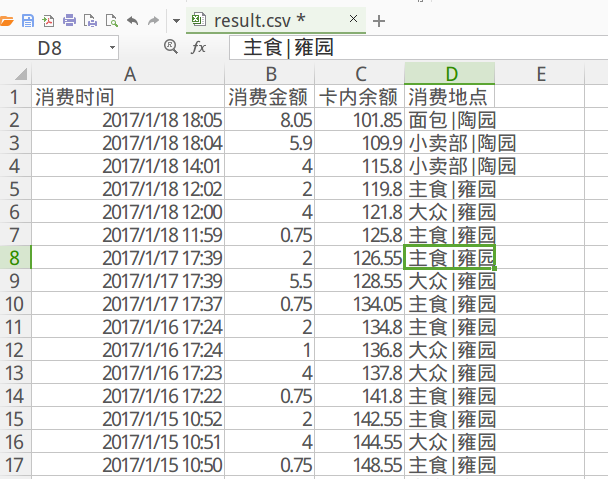Click the Select All corner box

15,73
